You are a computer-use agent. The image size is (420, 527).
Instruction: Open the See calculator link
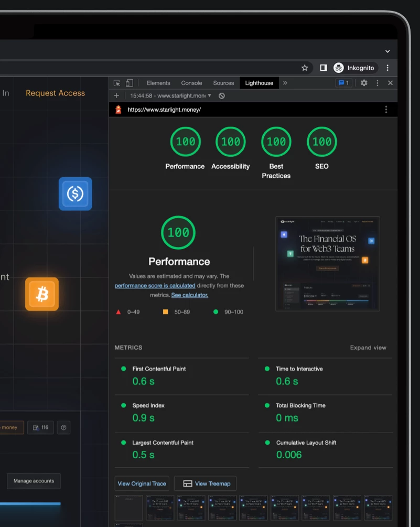(x=189, y=295)
